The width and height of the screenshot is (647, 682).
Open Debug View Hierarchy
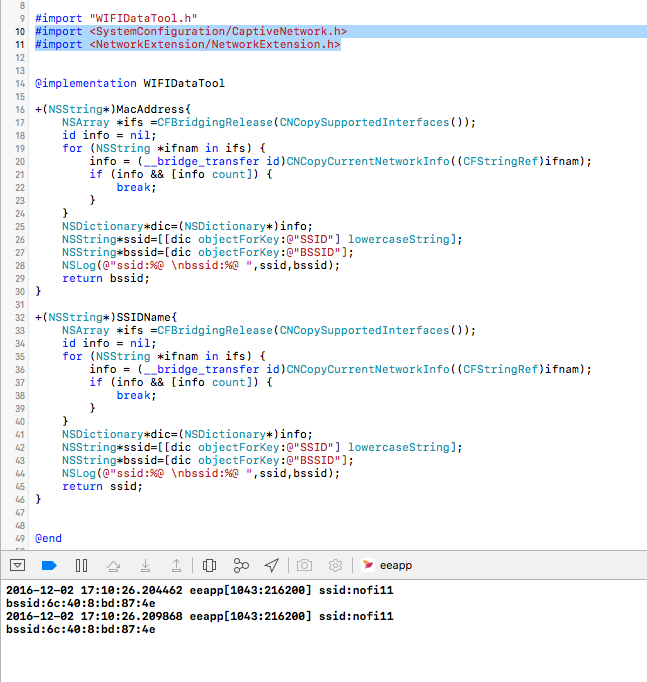[209, 565]
